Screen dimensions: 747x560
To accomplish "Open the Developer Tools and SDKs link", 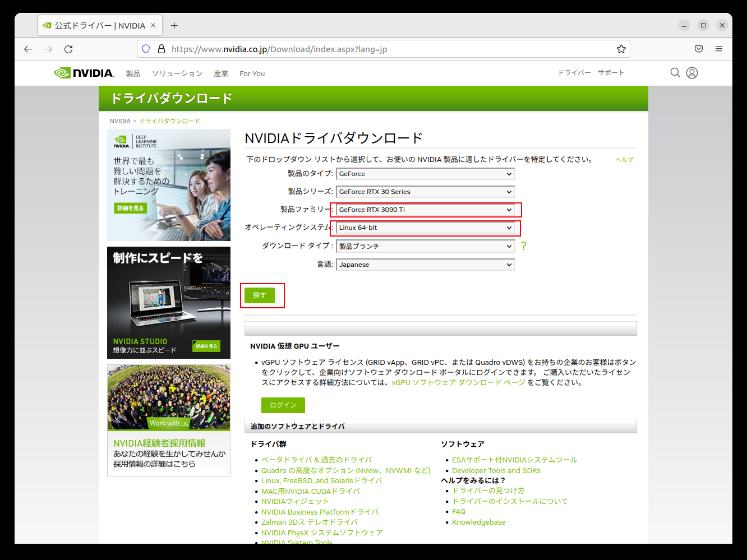I will (x=496, y=471).
